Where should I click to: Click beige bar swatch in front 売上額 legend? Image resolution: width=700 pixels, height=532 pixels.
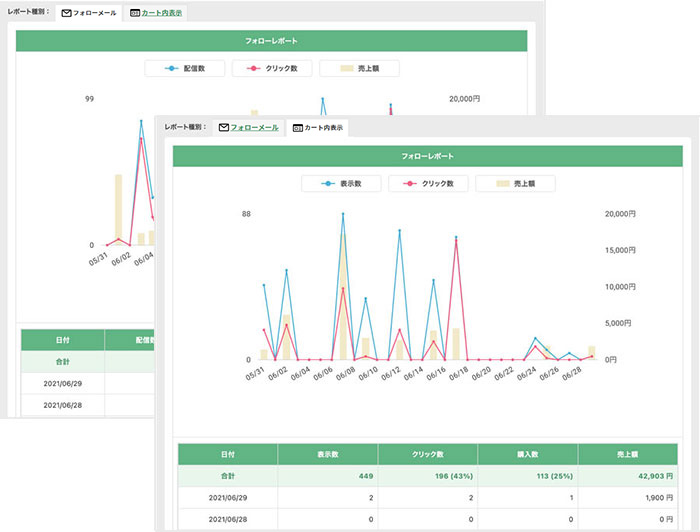click(503, 183)
